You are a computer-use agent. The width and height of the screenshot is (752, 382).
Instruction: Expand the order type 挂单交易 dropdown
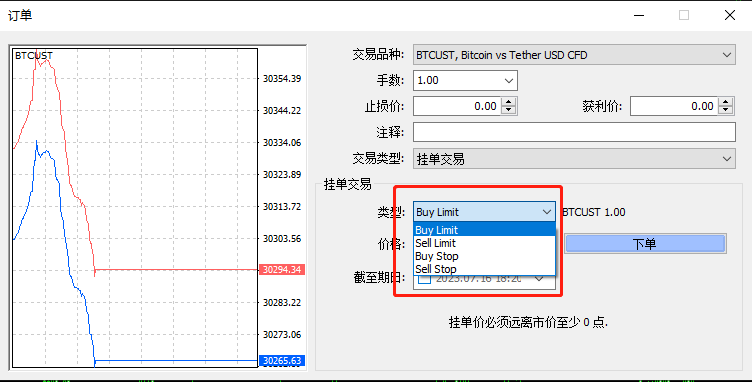pos(727,159)
